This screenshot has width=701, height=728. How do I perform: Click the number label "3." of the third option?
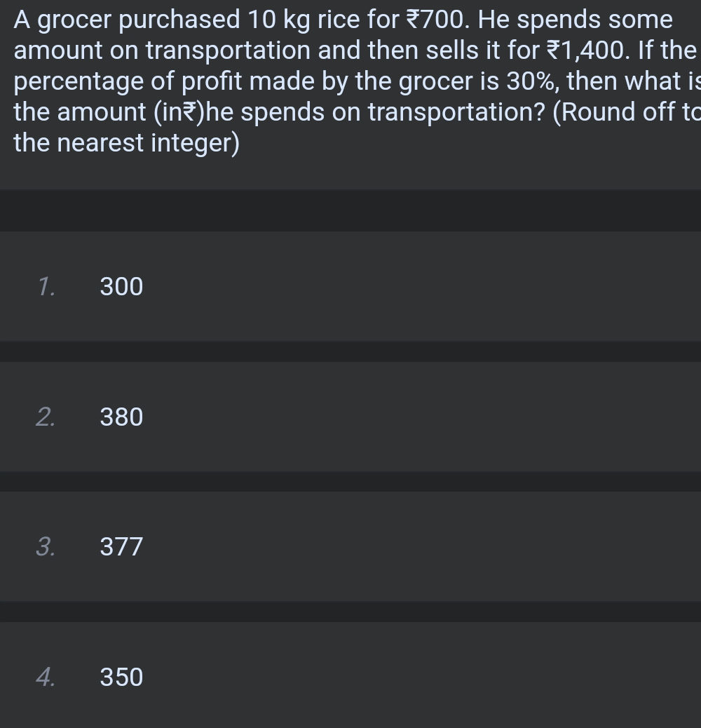click(x=46, y=546)
